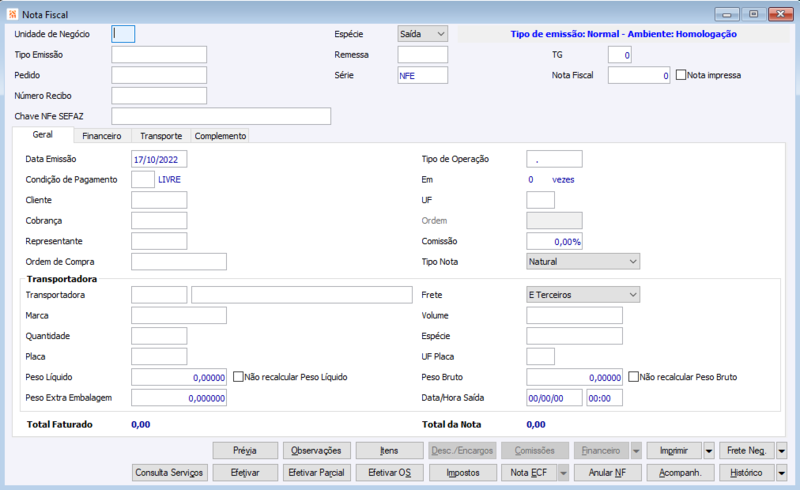
Task: Click the Cobrança input field
Action: [x=159, y=220]
